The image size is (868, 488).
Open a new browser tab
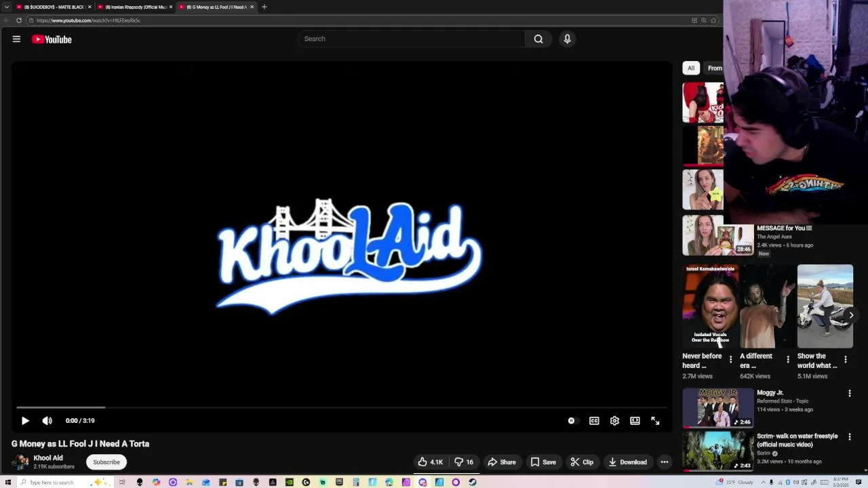point(264,7)
